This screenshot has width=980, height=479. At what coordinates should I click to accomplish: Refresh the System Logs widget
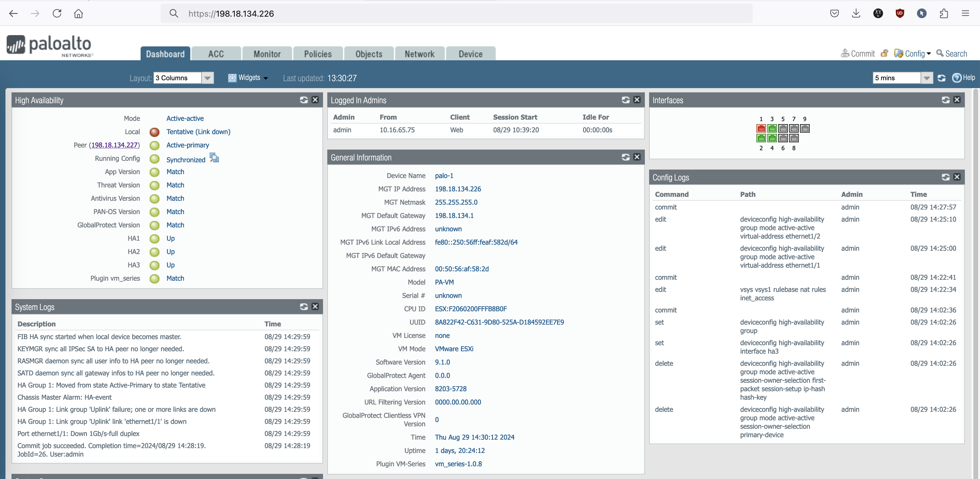coord(304,307)
